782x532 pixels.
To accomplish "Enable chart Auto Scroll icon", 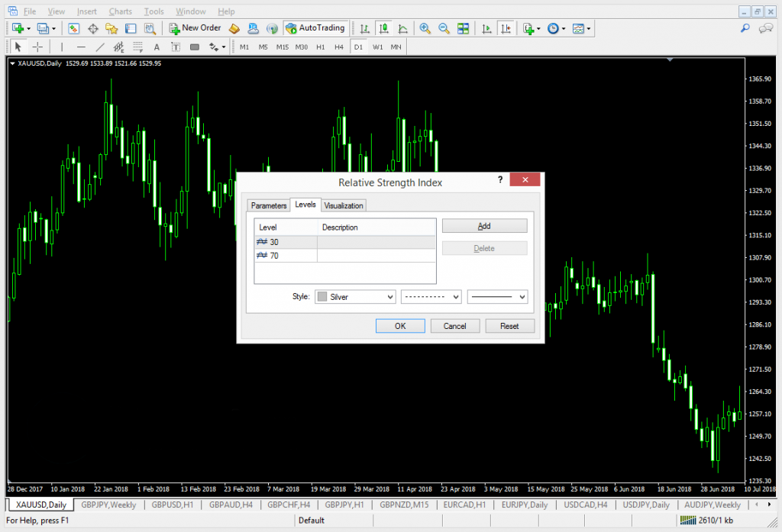I will (x=486, y=28).
